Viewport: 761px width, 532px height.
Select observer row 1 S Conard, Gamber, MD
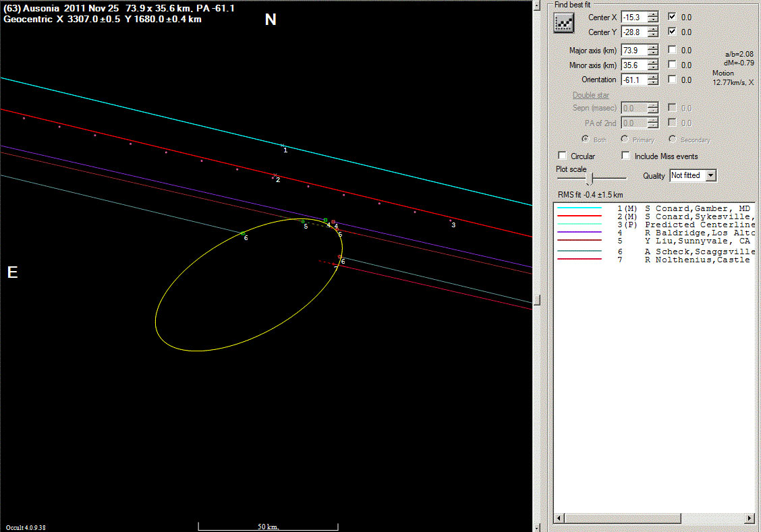pyautogui.click(x=654, y=208)
